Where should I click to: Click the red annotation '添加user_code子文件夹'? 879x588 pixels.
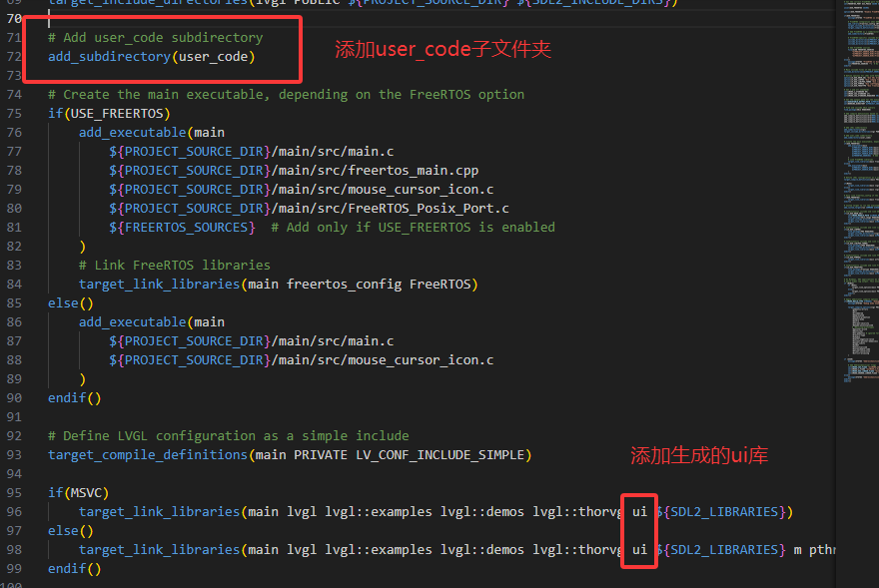tap(442, 49)
